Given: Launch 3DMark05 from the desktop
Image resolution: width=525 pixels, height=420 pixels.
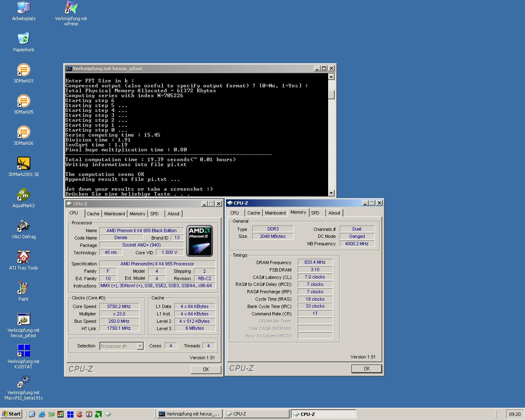Looking at the screenshot, I should pyautogui.click(x=24, y=104).
